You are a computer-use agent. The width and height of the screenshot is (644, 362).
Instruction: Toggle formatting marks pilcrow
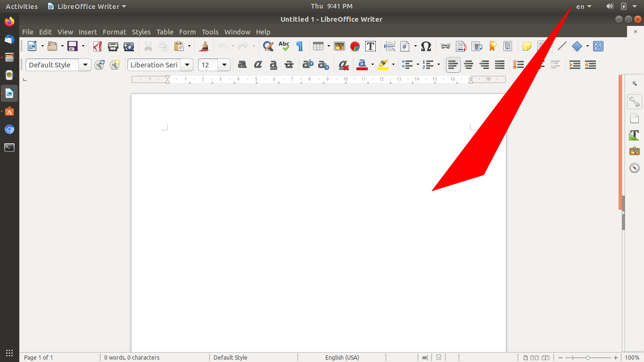coord(299,46)
